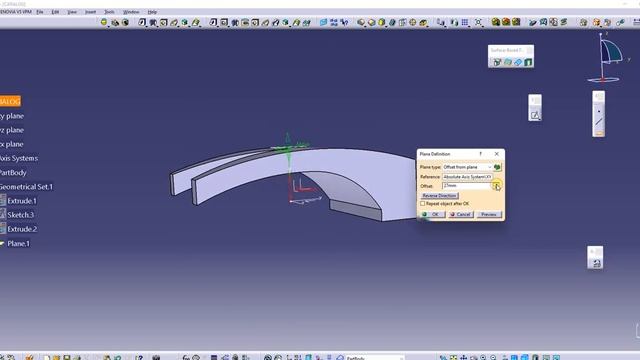Select the Line tool in reference elements toolbar

point(599,122)
